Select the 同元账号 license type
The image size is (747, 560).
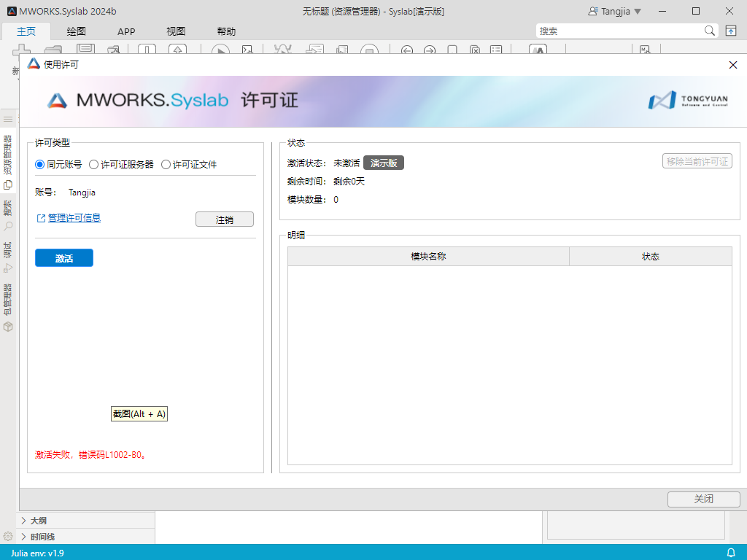pos(58,164)
